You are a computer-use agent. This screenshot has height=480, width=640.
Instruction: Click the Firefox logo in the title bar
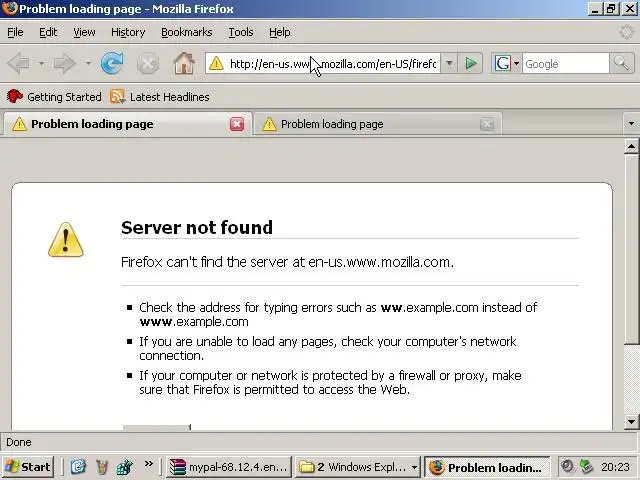point(10,8)
